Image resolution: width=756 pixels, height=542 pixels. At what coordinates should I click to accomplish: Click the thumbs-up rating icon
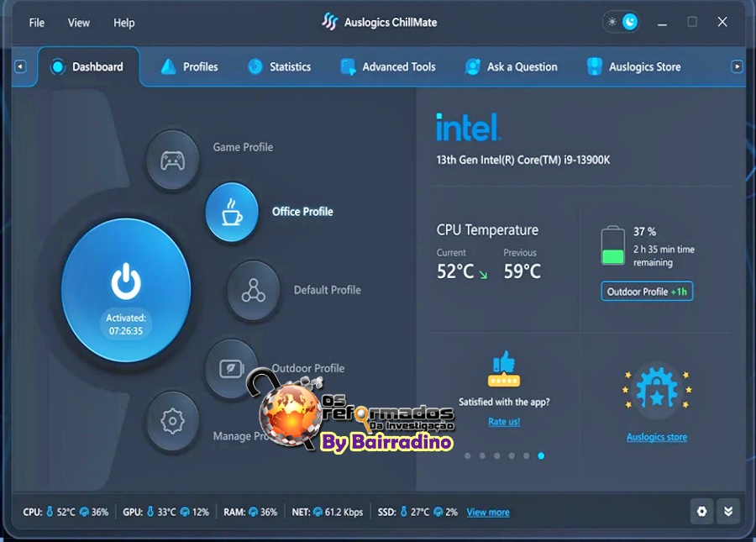(504, 368)
